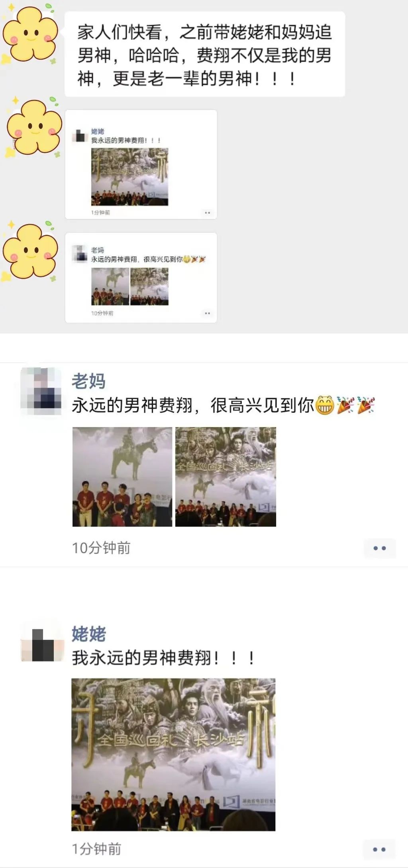Viewport: 408px width, 868px height.
Task: Select the chat bubble starting 家人们快看
Action: click(205, 54)
